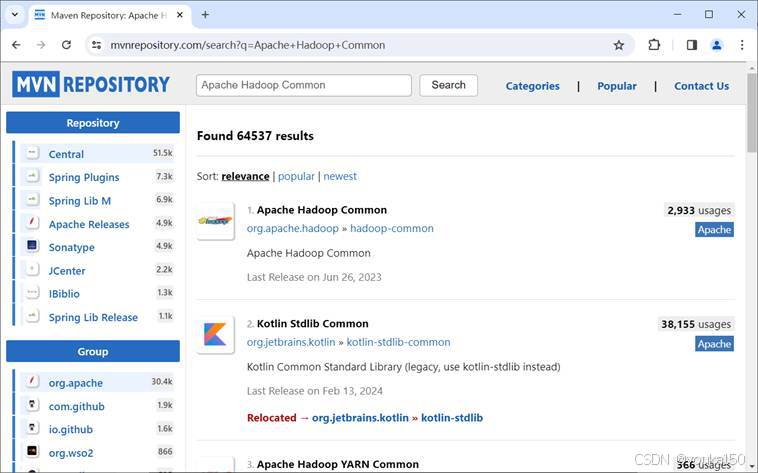Click the Central repository icon

32,153
